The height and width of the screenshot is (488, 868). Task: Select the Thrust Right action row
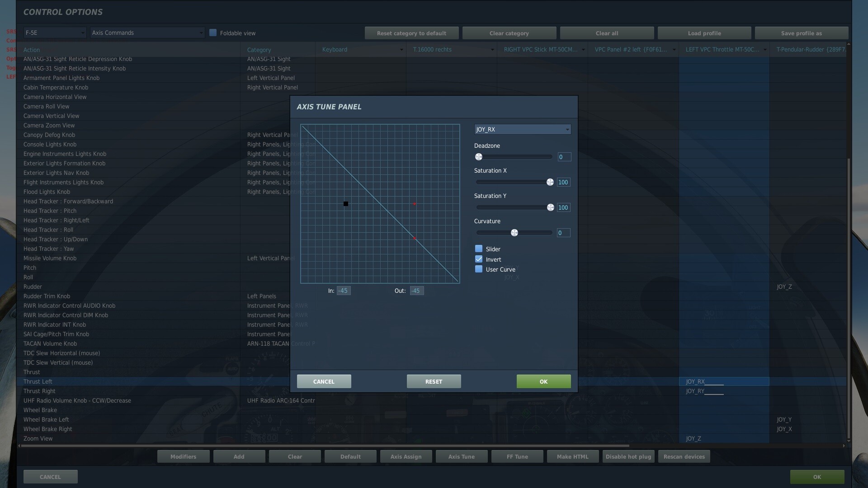tap(39, 391)
